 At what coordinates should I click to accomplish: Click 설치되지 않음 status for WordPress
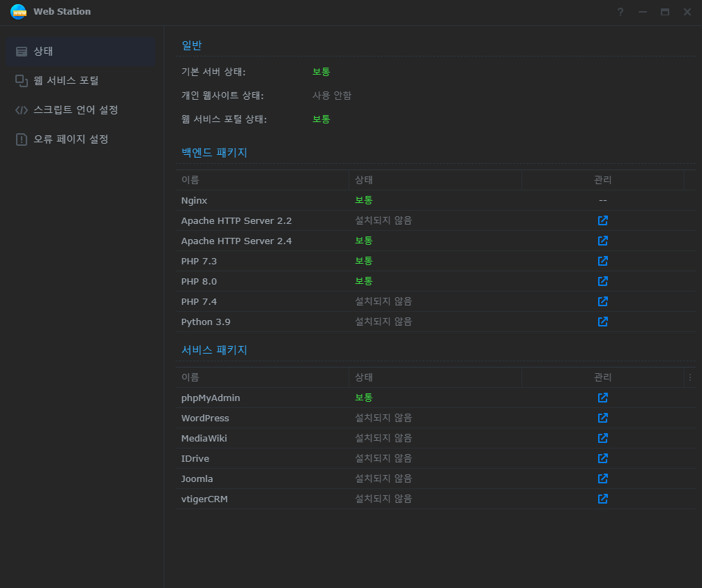(x=383, y=418)
